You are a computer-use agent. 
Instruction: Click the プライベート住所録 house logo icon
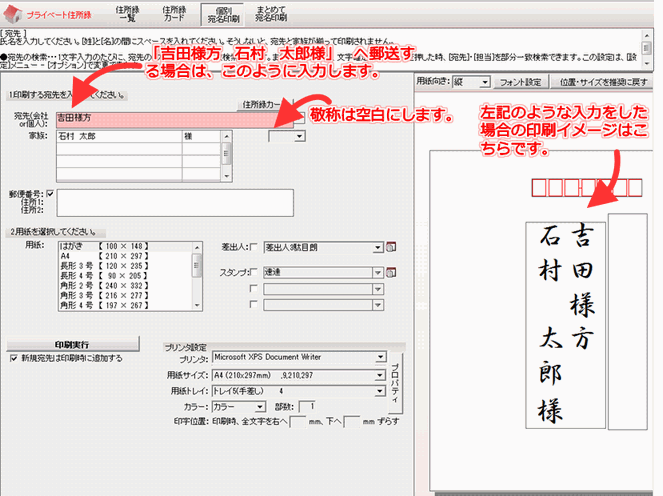pyautogui.click(x=14, y=16)
